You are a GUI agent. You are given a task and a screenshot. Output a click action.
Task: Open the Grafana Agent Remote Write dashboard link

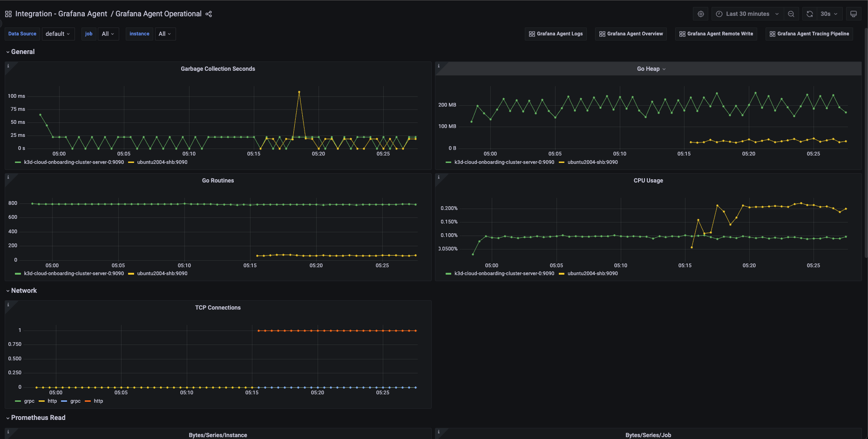coord(716,34)
